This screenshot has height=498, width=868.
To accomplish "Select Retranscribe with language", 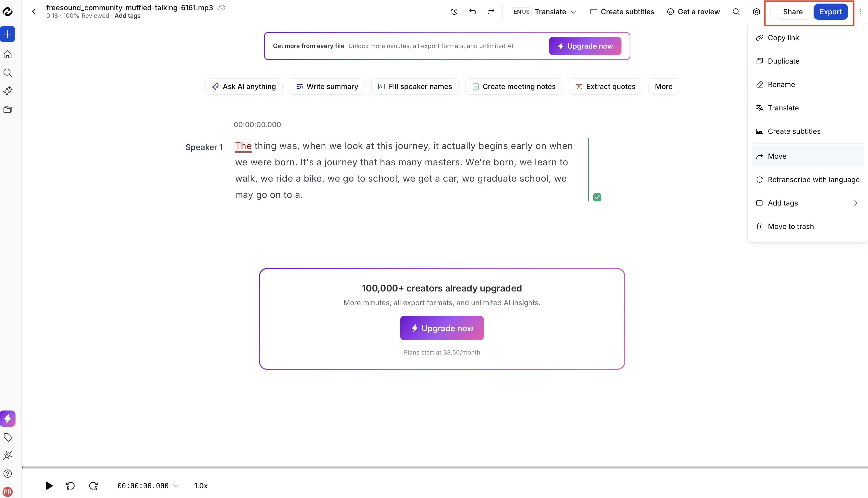I will pyautogui.click(x=807, y=180).
